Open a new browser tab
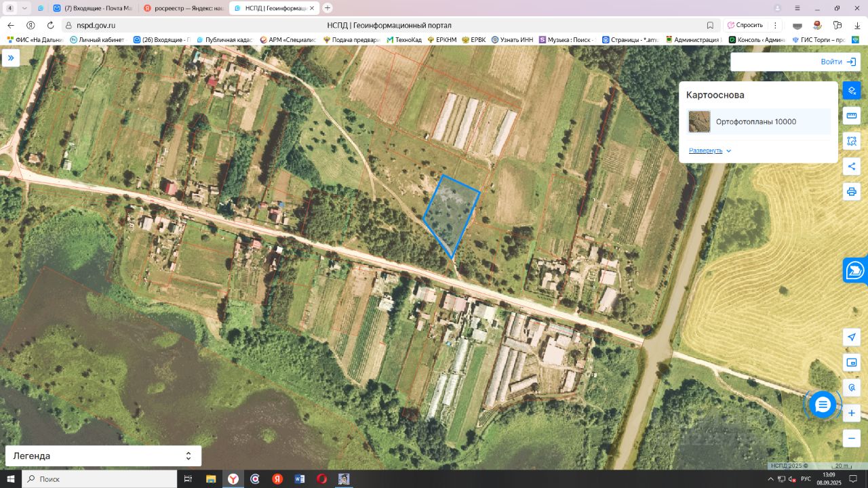Screen dimensions: 868x488 click(x=328, y=8)
